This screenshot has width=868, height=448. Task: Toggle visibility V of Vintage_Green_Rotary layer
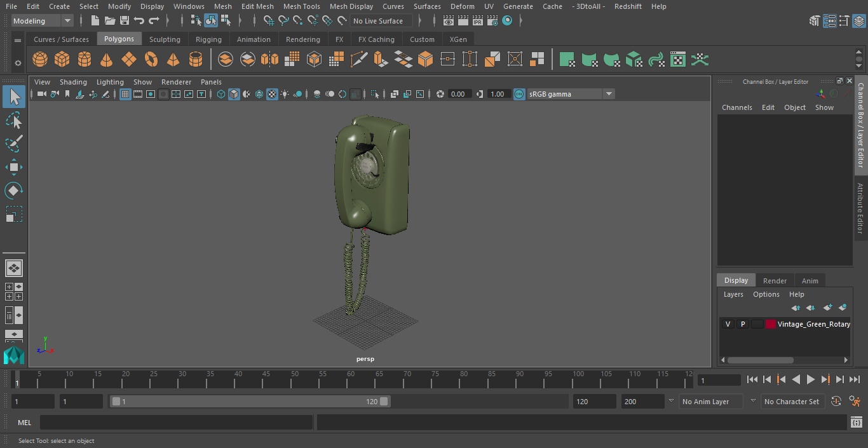pos(728,324)
